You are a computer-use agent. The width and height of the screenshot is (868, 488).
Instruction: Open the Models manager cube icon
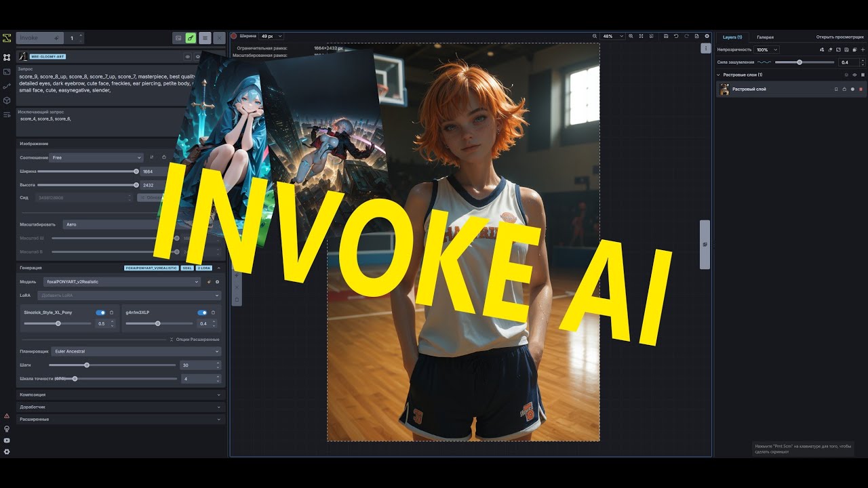[7, 100]
